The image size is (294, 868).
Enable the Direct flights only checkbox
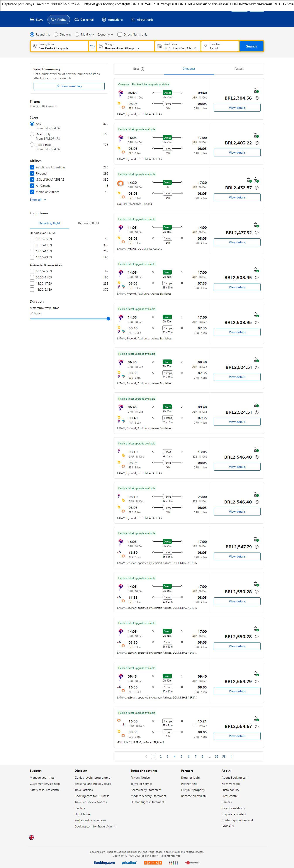119,34
